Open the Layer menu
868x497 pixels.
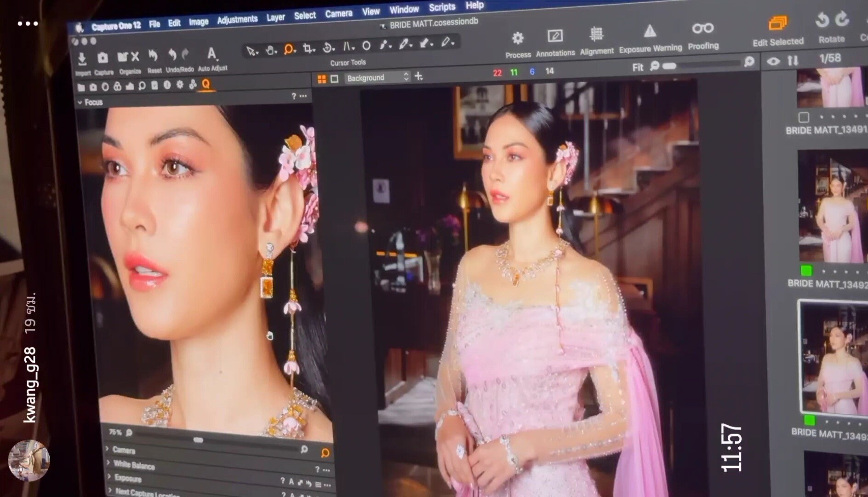coord(276,17)
